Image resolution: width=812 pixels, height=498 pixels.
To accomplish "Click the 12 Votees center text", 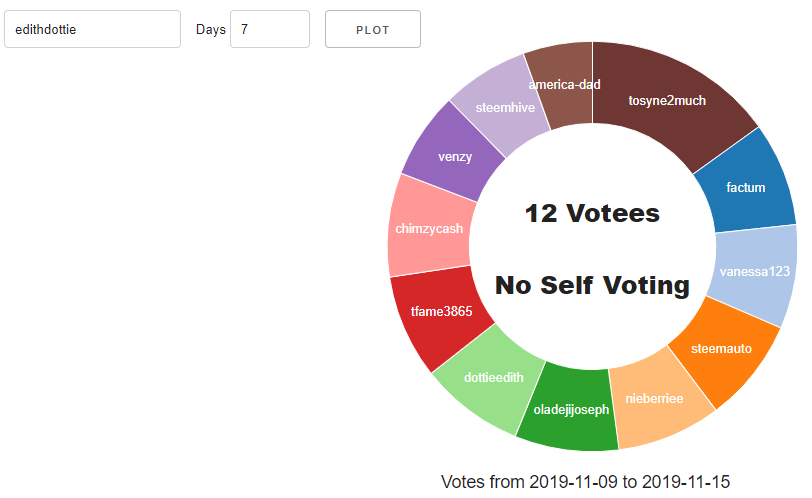I will (592, 213).
